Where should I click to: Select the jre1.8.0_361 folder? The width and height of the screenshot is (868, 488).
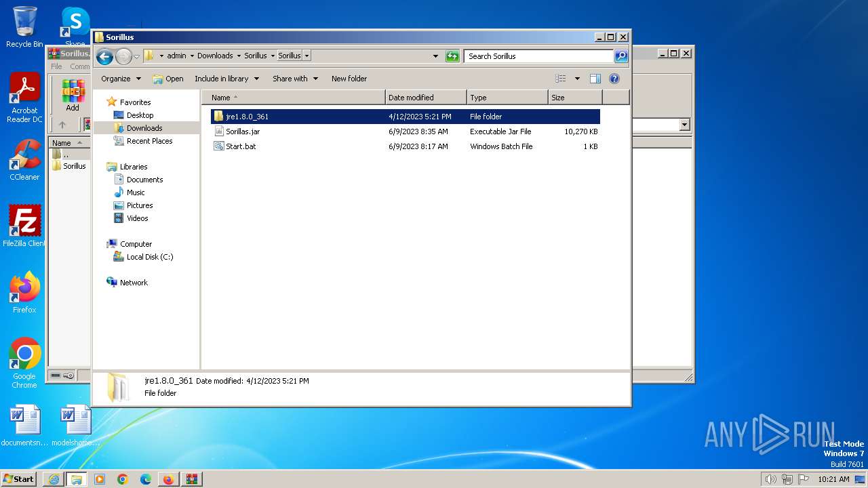(406, 117)
